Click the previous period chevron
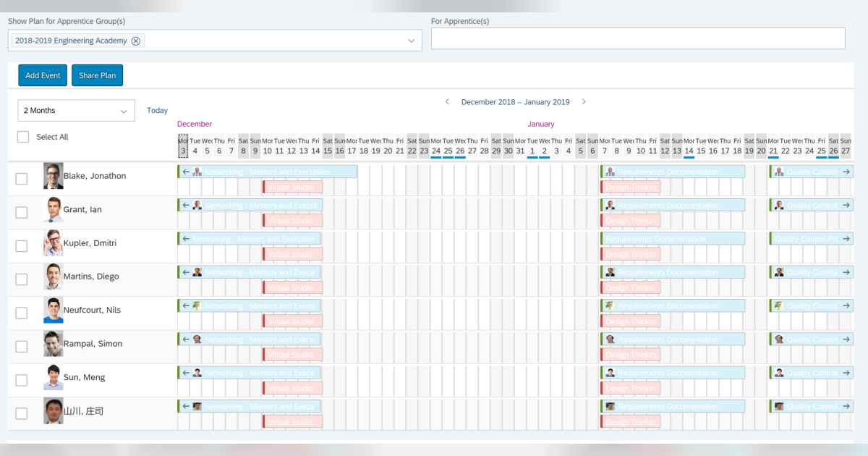The height and width of the screenshot is (456, 868). 447,102
